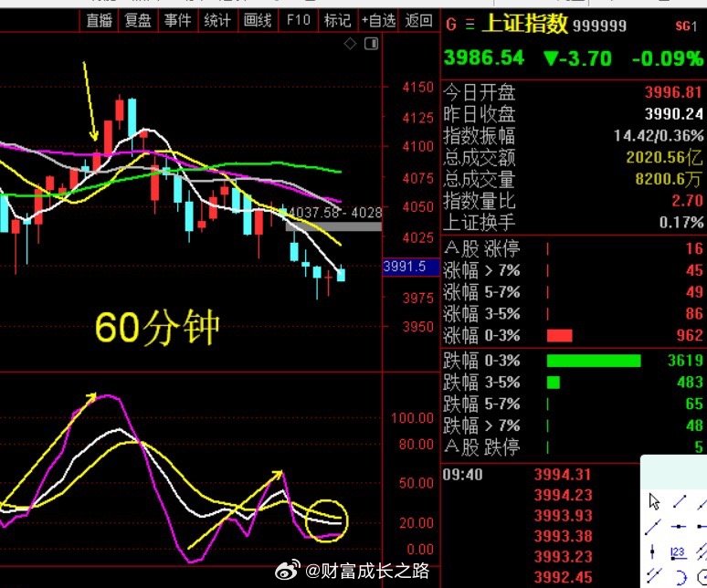Screen dimensions: 707x588
Task: Select the arrow pointer drawing tool
Action: pyautogui.click(x=654, y=501)
